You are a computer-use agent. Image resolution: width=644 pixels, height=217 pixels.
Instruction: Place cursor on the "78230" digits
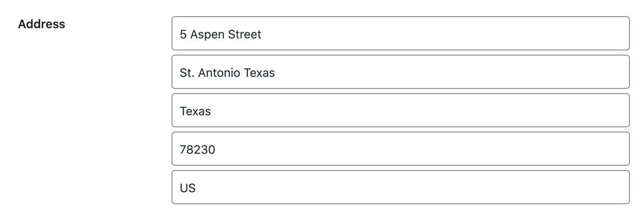click(198, 150)
